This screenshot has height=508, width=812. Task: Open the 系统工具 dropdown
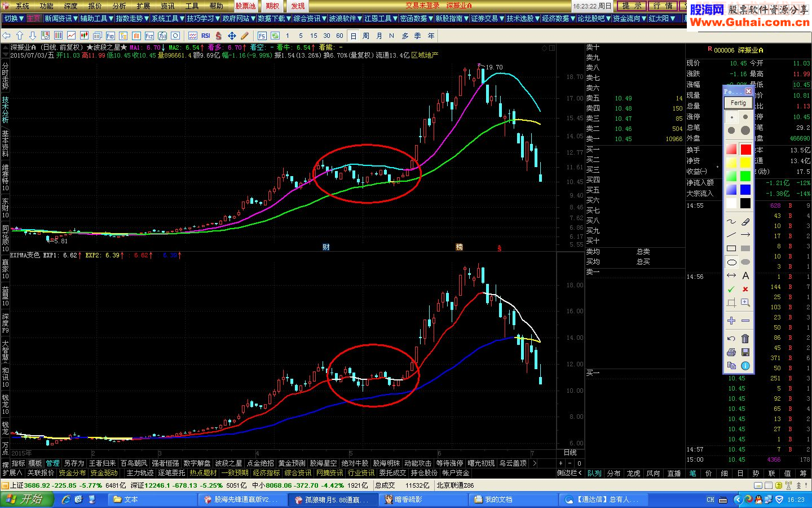click(x=167, y=19)
